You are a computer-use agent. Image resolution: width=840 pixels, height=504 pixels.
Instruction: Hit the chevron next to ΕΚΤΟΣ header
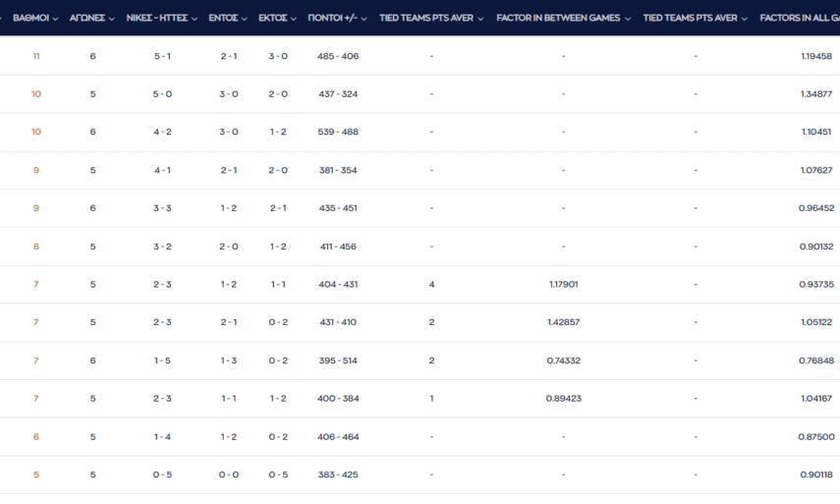(x=294, y=19)
